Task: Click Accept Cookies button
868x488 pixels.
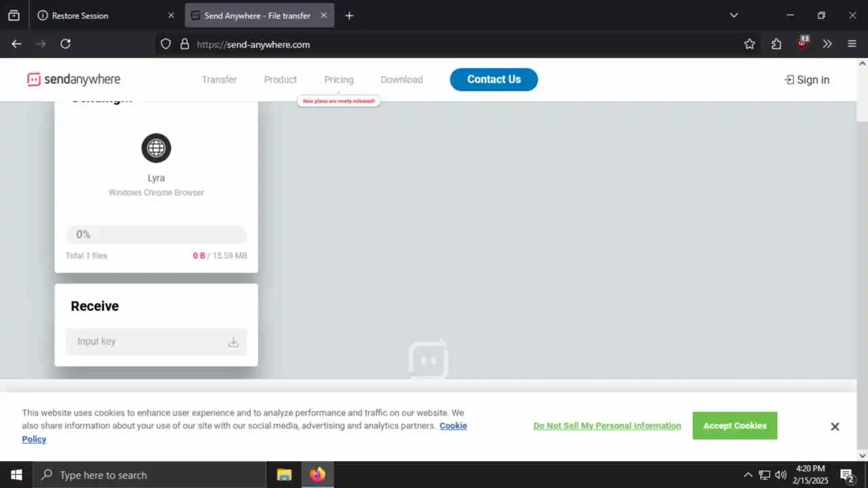Action: (x=734, y=426)
